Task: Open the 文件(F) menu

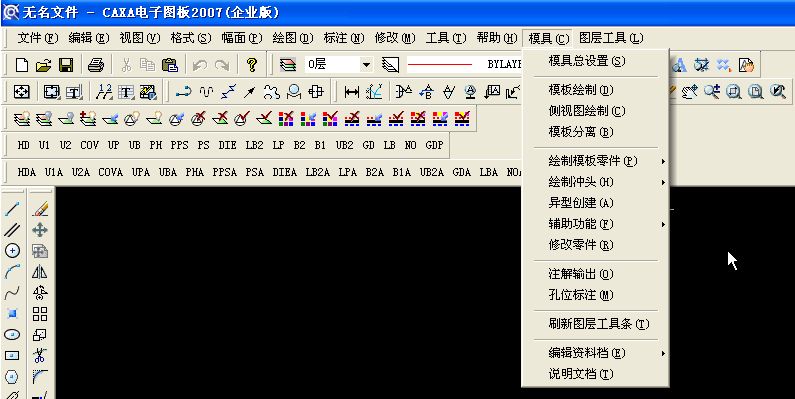Action: click(38, 38)
